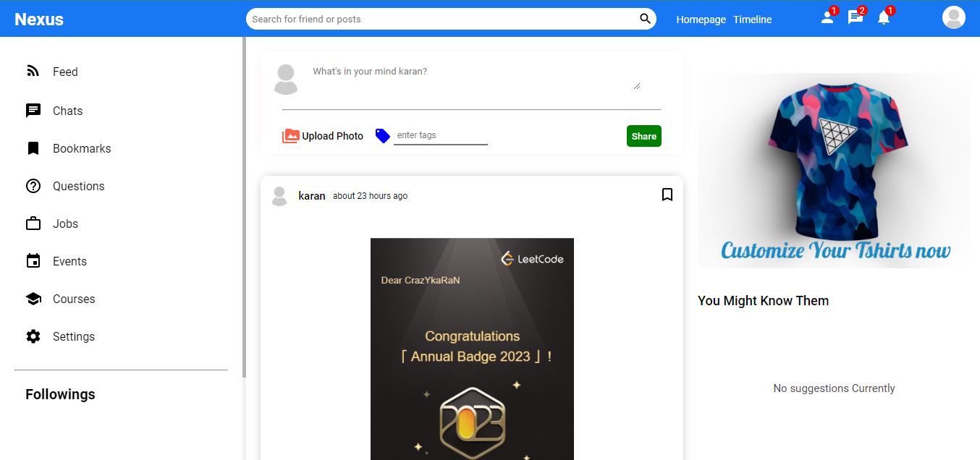This screenshot has width=980, height=460.
Task: Open the Jobs briefcase icon
Action: 33,223
